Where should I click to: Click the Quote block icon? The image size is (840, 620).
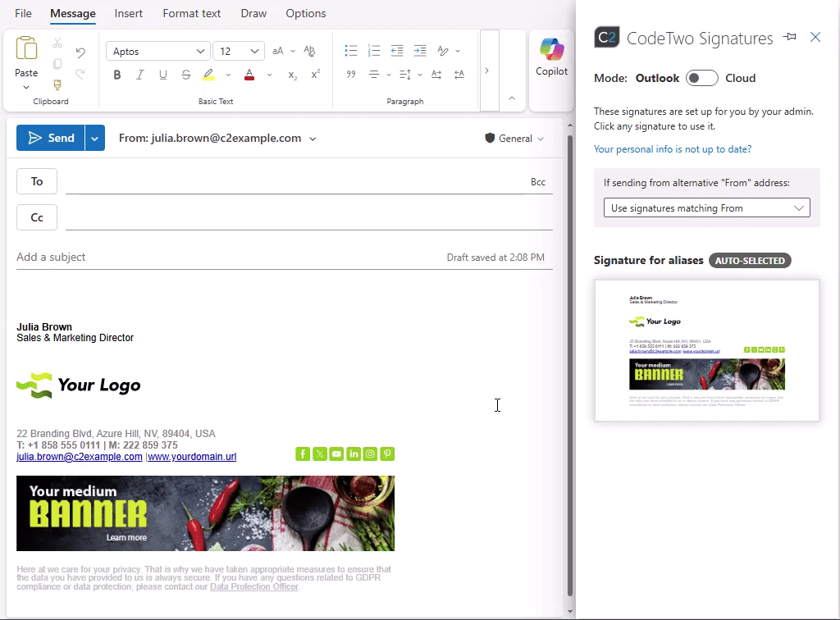[351, 75]
